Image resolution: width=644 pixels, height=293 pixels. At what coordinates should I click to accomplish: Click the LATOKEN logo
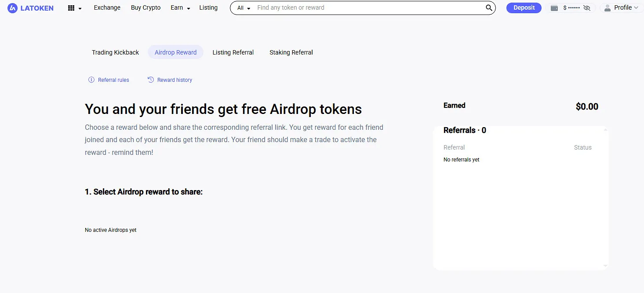point(30,8)
